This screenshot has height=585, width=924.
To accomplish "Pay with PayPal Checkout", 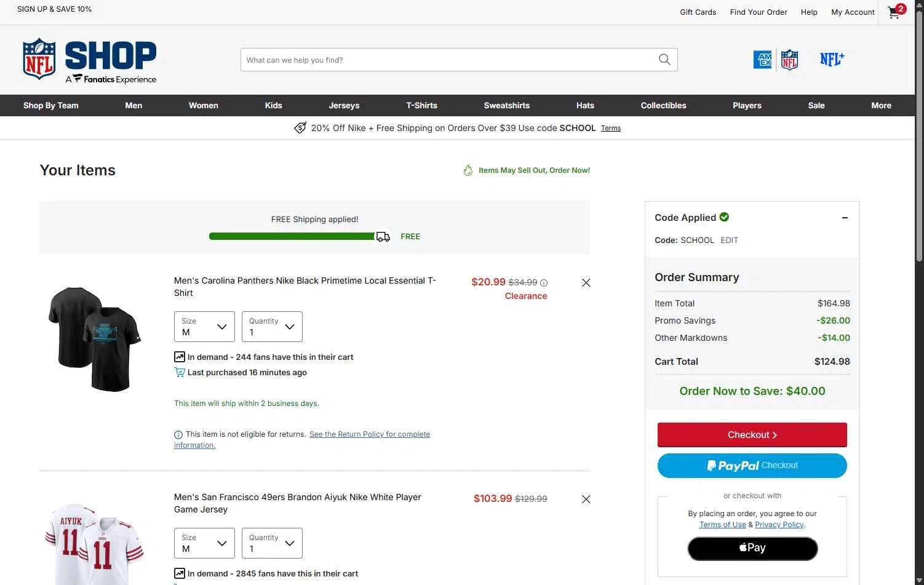I will [x=752, y=466].
